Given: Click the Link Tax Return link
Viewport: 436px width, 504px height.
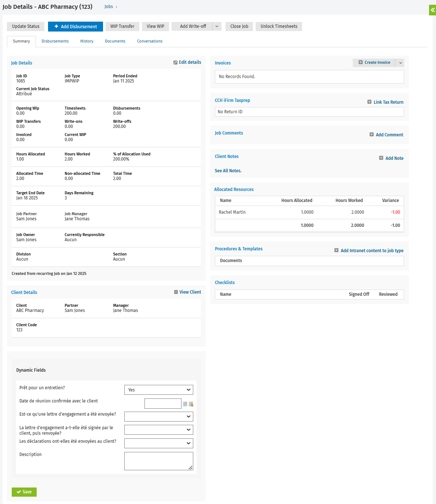Looking at the screenshot, I should point(388,102).
